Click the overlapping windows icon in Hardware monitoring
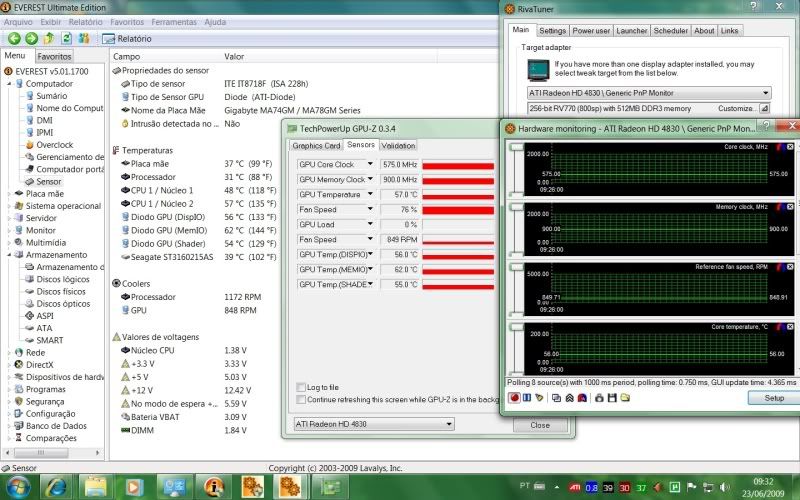 [x=557, y=397]
